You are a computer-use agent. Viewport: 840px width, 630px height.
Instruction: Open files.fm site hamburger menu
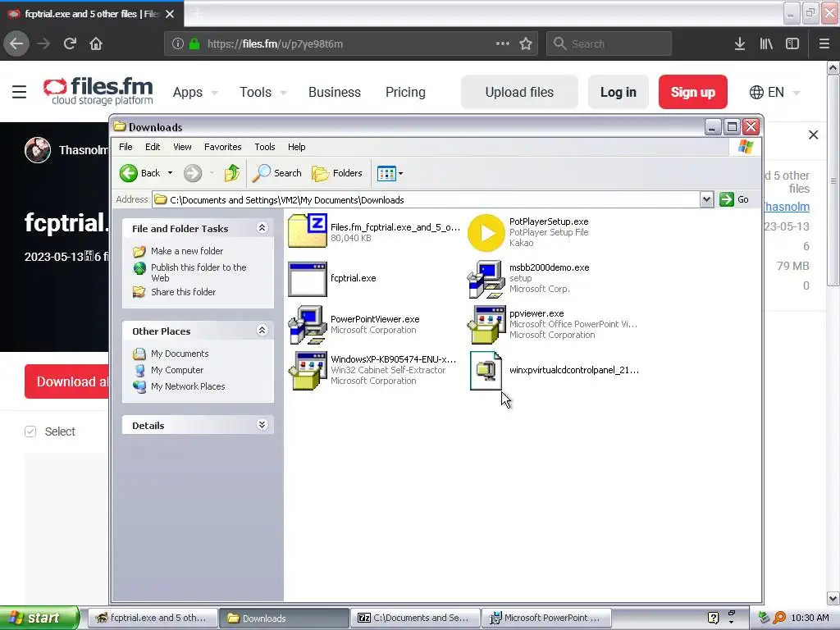(20, 92)
